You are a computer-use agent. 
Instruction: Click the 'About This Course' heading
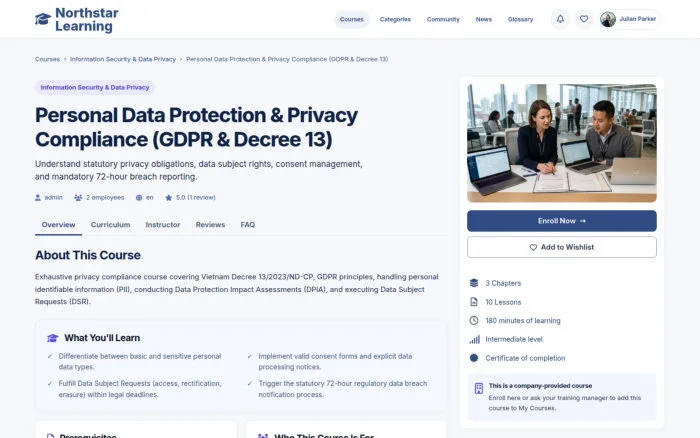(x=88, y=255)
